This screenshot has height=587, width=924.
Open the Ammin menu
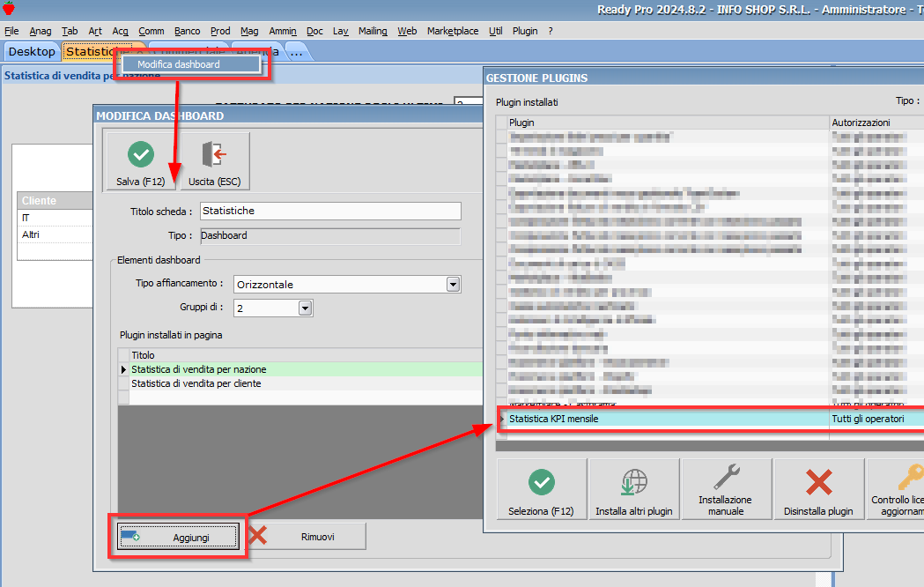click(x=282, y=31)
